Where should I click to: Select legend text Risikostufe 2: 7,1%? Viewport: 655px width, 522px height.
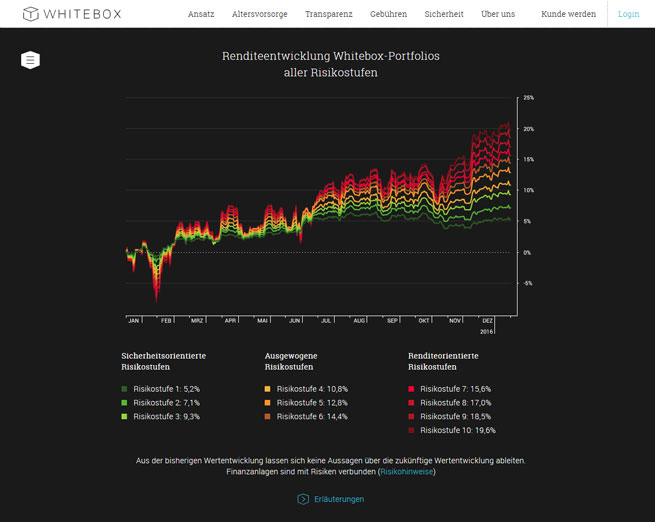click(166, 403)
